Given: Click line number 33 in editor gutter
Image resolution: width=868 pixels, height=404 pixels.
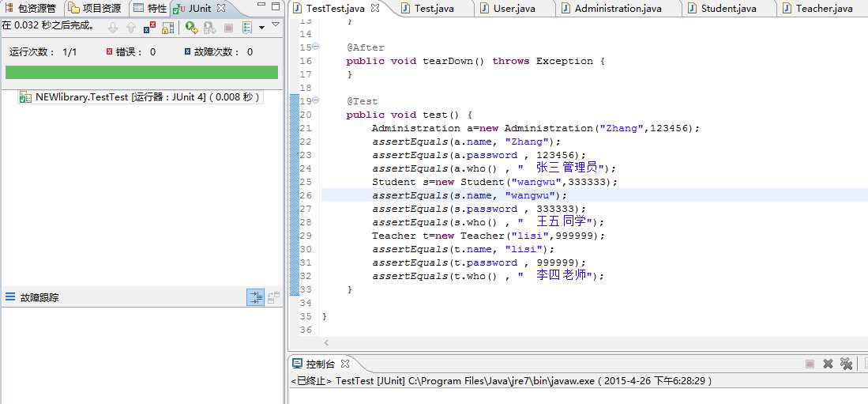Looking at the screenshot, I should (306, 290).
